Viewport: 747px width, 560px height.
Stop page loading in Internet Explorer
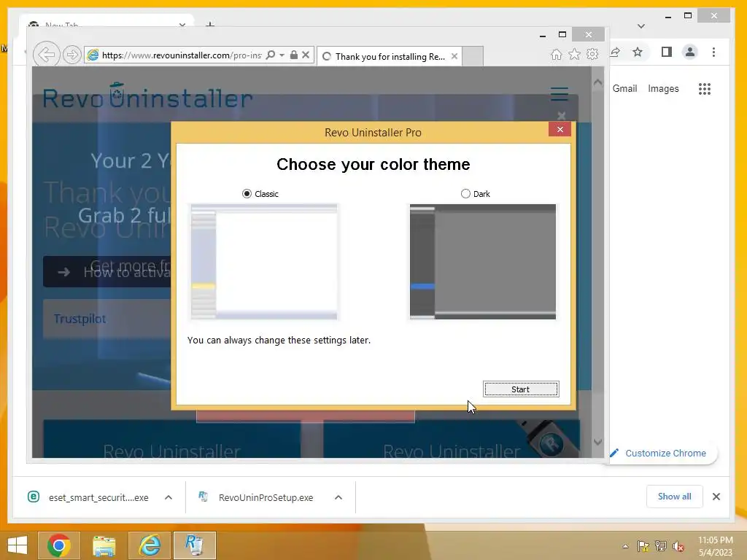(306, 55)
